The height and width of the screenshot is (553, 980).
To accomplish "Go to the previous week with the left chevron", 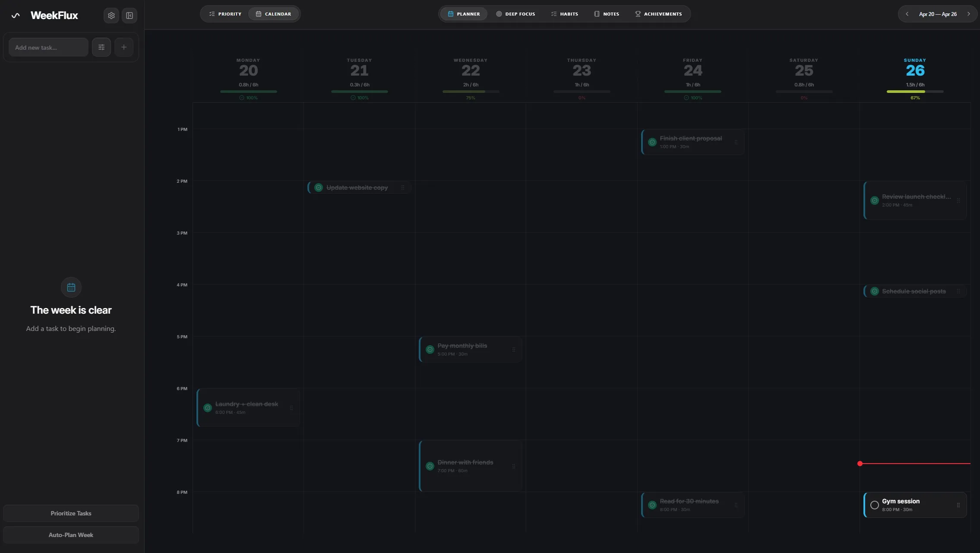I will coord(907,13).
